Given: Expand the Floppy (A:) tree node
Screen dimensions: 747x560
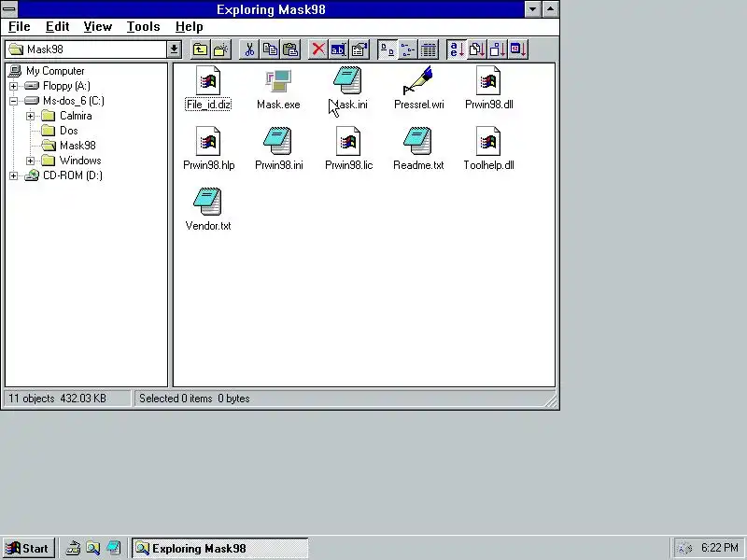Looking at the screenshot, I should [13, 86].
